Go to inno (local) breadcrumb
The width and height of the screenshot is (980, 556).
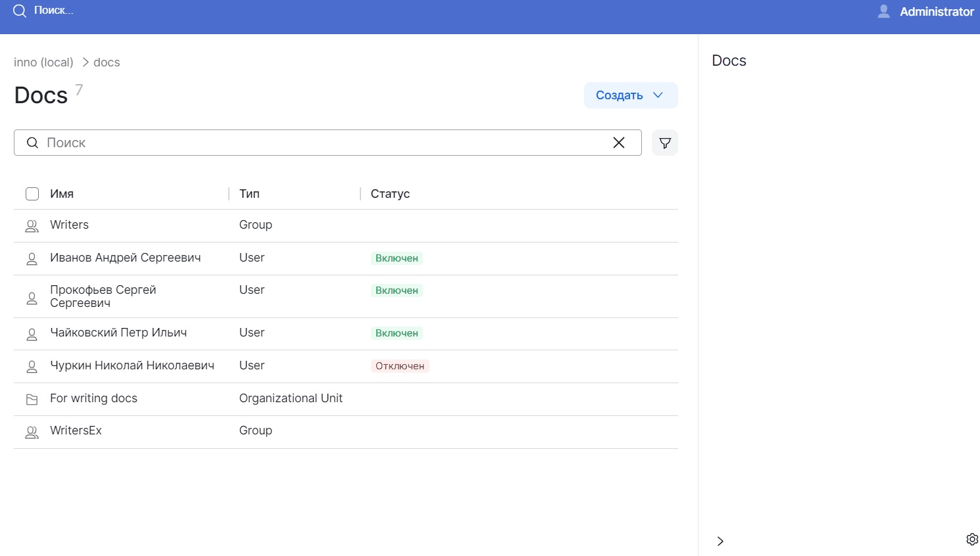[43, 62]
